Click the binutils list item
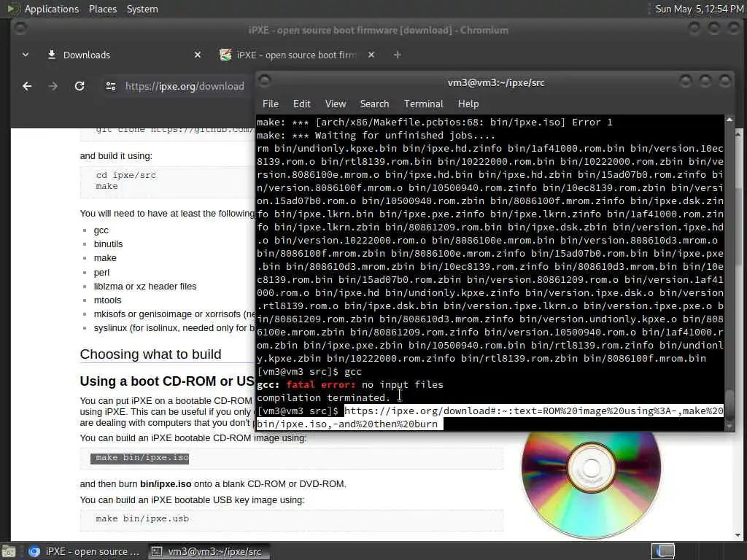 [108, 244]
